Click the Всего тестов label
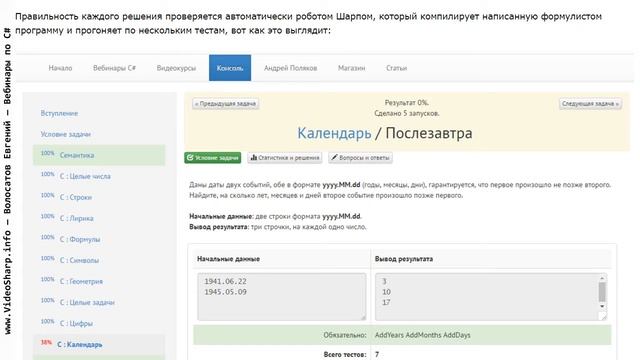This screenshot has height=360, width=640. click(345, 355)
